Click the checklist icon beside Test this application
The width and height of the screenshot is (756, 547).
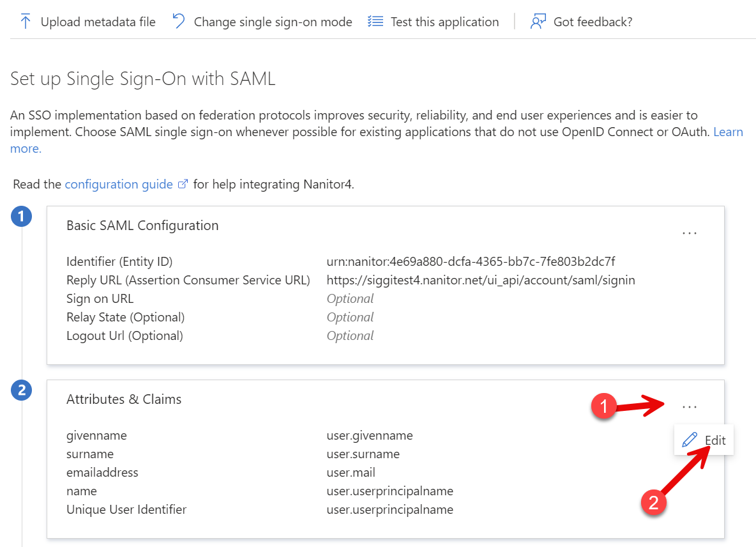click(x=375, y=22)
